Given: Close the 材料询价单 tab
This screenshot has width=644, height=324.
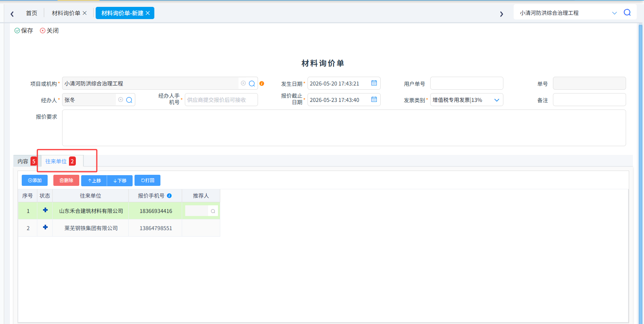Looking at the screenshot, I should [85, 13].
